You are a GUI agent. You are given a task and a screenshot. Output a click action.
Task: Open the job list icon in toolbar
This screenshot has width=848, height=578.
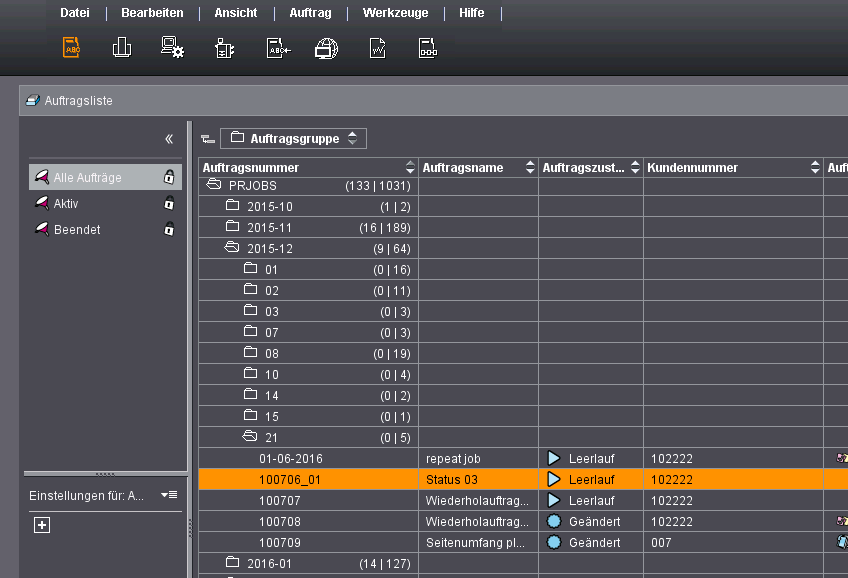(x=71, y=48)
